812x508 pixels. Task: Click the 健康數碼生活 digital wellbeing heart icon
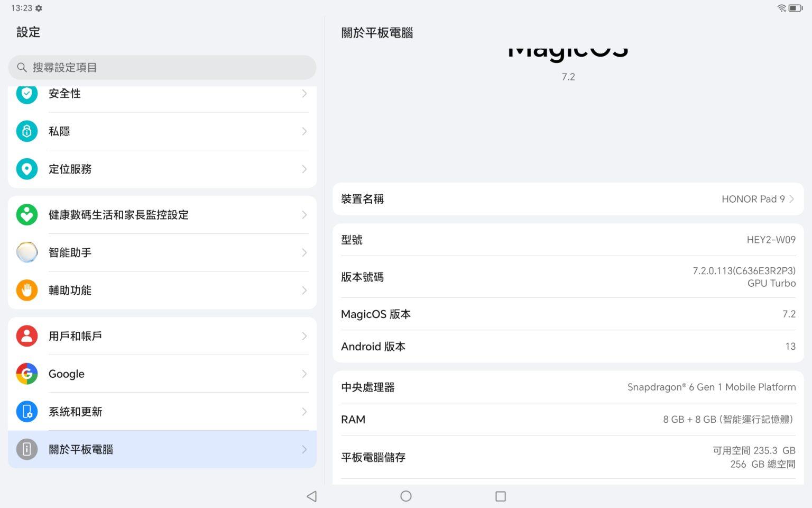pos(27,215)
